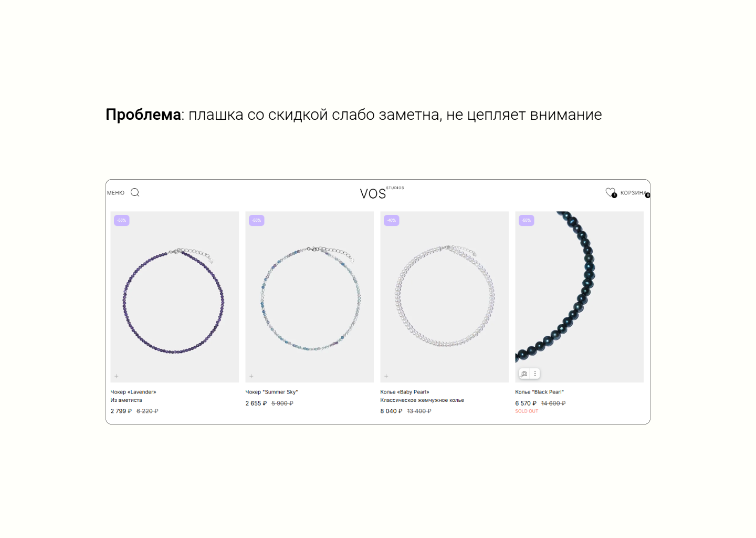Viewport: 756px width, 538px height.
Task: Open the Колье «Baby Pearl» product title
Action: click(x=405, y=392)
